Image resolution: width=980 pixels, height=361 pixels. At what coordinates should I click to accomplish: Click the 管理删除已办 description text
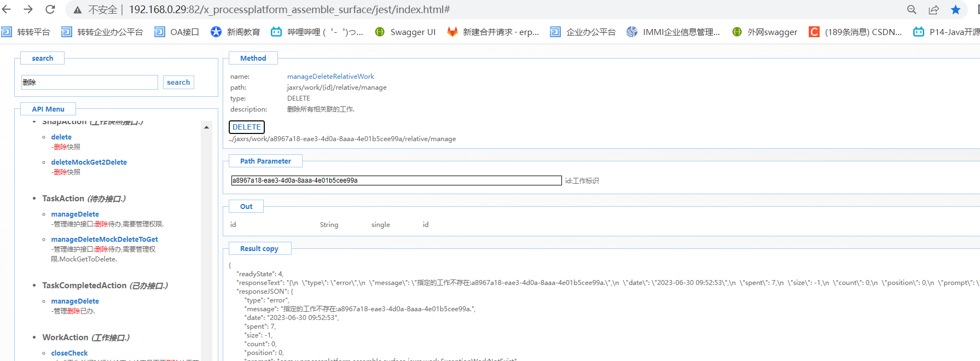coord(73,311)
